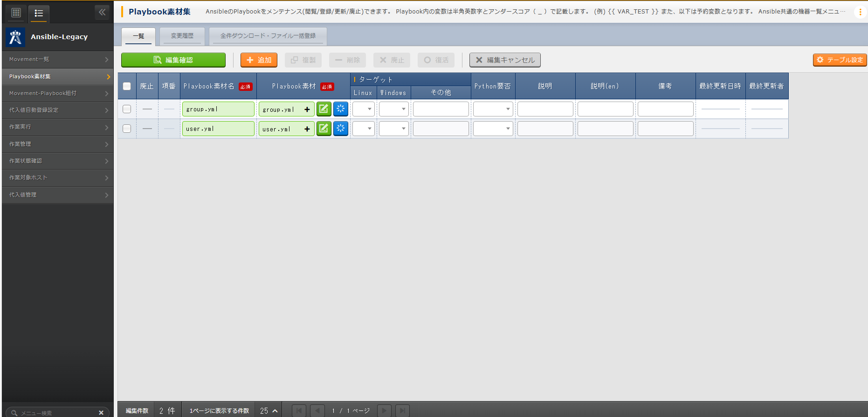This screenshot has width=868, height=417.
Task: Open テーブル設定 table settings
Action: coord(840,60)
